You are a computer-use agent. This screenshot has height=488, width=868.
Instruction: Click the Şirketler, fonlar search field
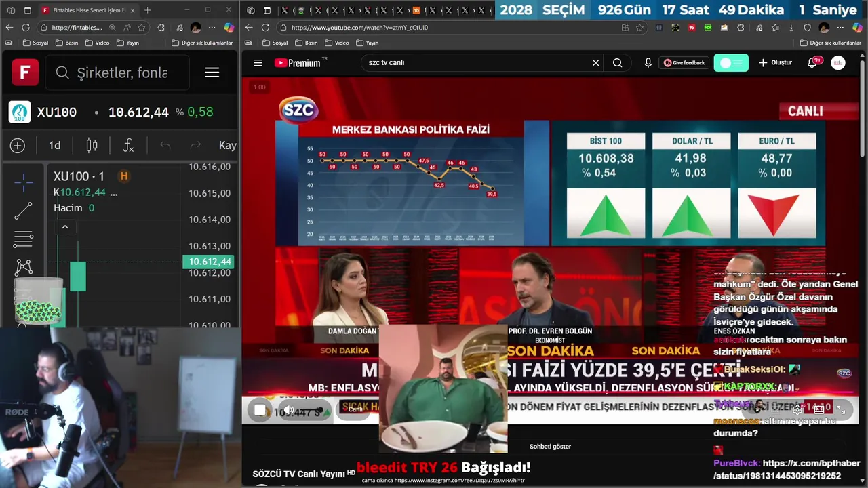[x=117, y=73]
